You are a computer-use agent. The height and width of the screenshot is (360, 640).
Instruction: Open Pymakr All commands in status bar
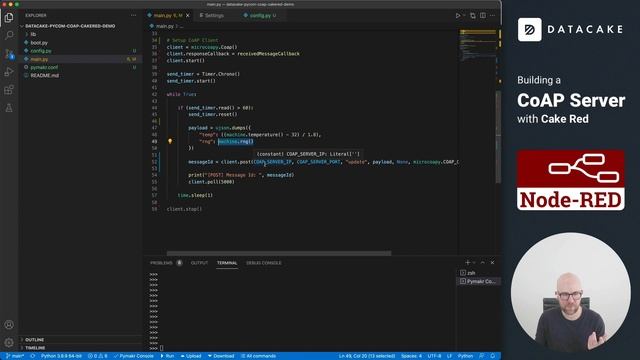pyautogui.click(x=258, y=356)
